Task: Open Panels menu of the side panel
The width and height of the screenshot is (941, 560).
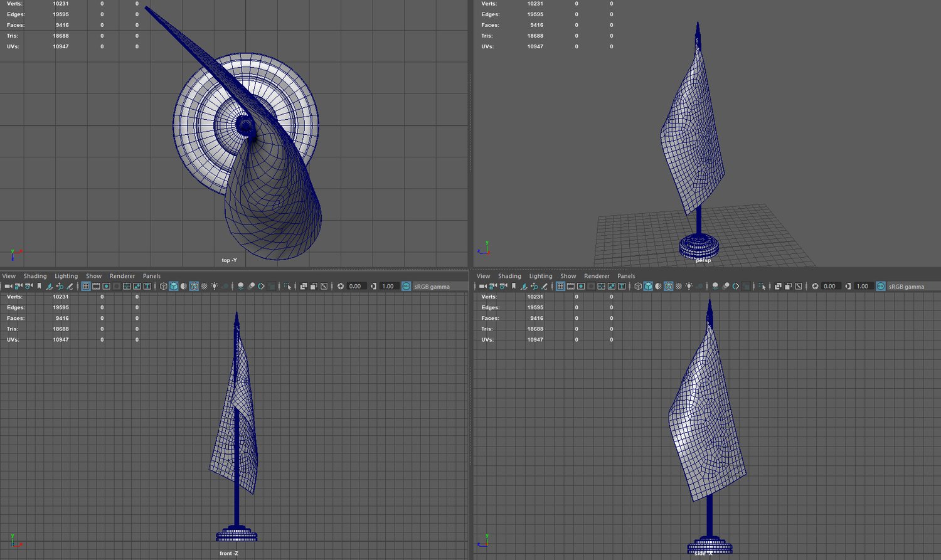Action: [626, 276]
